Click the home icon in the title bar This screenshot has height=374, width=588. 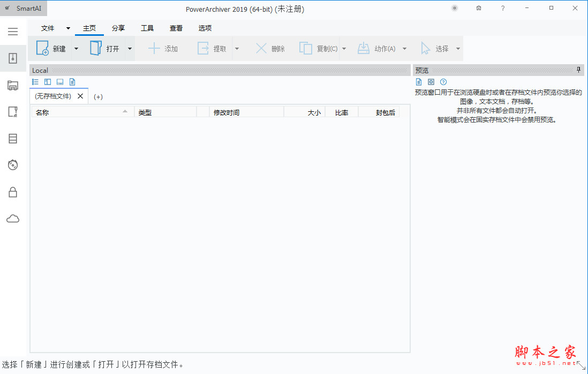click(x=479, y=8)
